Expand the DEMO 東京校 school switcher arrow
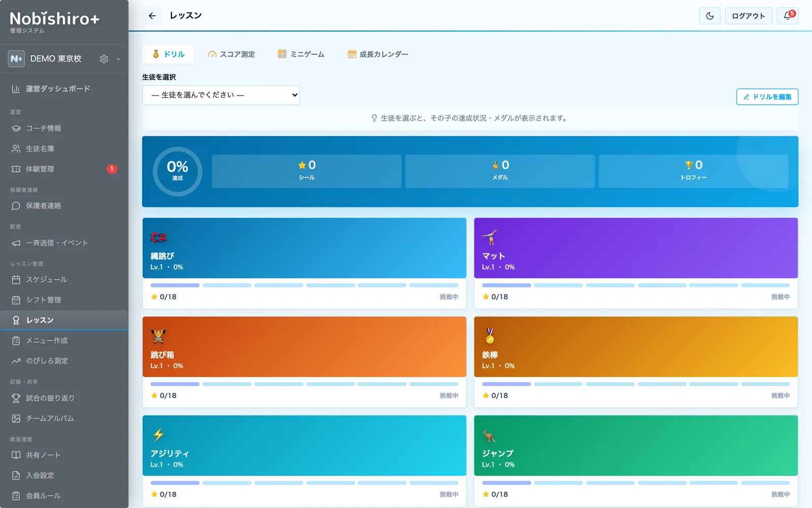 coord(118,59)
